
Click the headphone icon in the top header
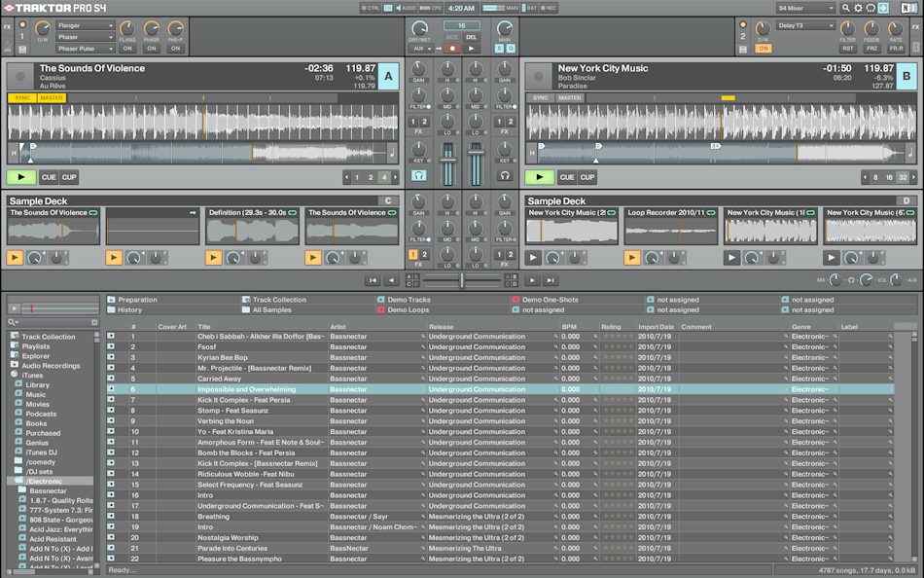pyautogui.click(x=871, y=8)
